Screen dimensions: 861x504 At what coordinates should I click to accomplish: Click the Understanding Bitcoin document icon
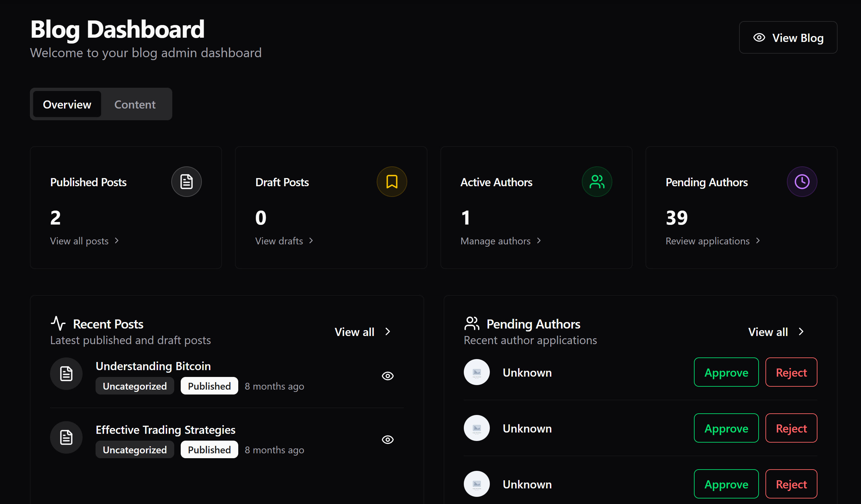[x=66, y=373]
